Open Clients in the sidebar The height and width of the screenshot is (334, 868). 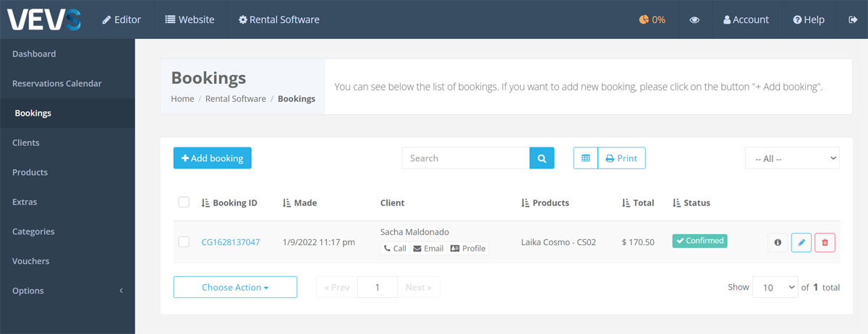(67, 143)
